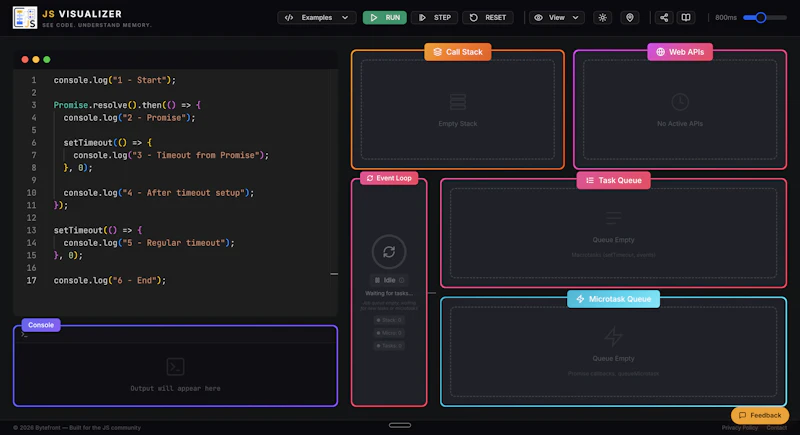Click Promise.resolve().then line 3
The height and width of the screenshot is (435, 800).
tap(127, 105)
